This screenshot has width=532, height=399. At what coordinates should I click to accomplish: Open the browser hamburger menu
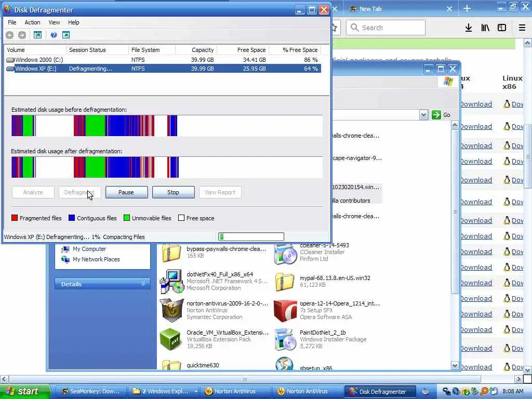click(x=522, y=28)
